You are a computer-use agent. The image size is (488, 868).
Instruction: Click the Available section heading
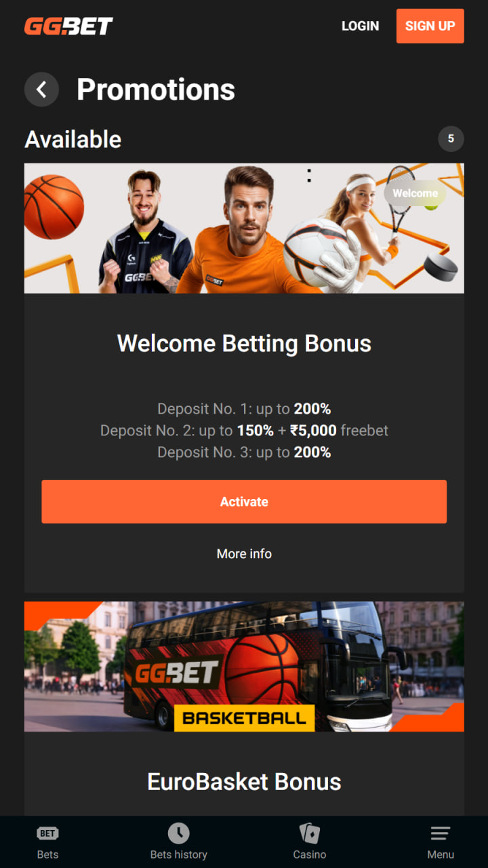(73, 139)
